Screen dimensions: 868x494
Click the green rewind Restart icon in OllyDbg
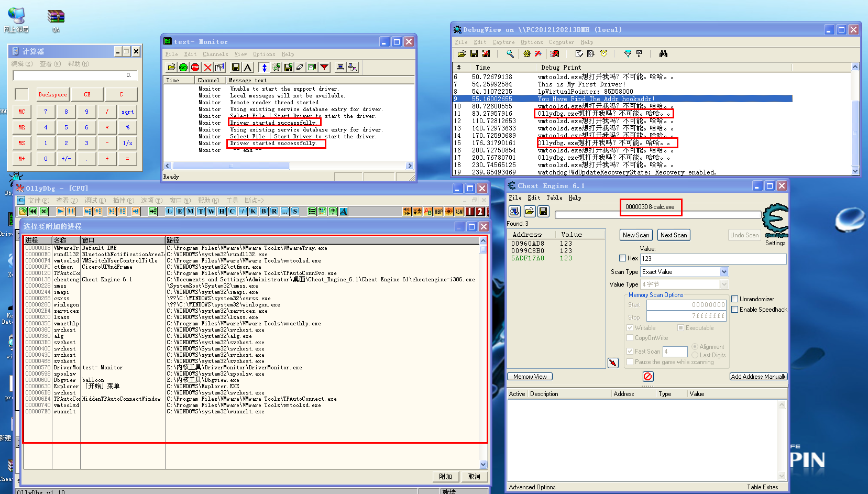(x=34, y=211)
